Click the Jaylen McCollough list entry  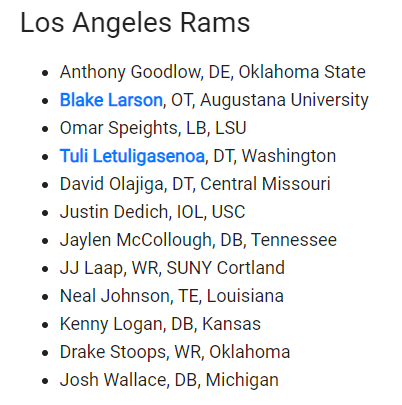point(198,240)
